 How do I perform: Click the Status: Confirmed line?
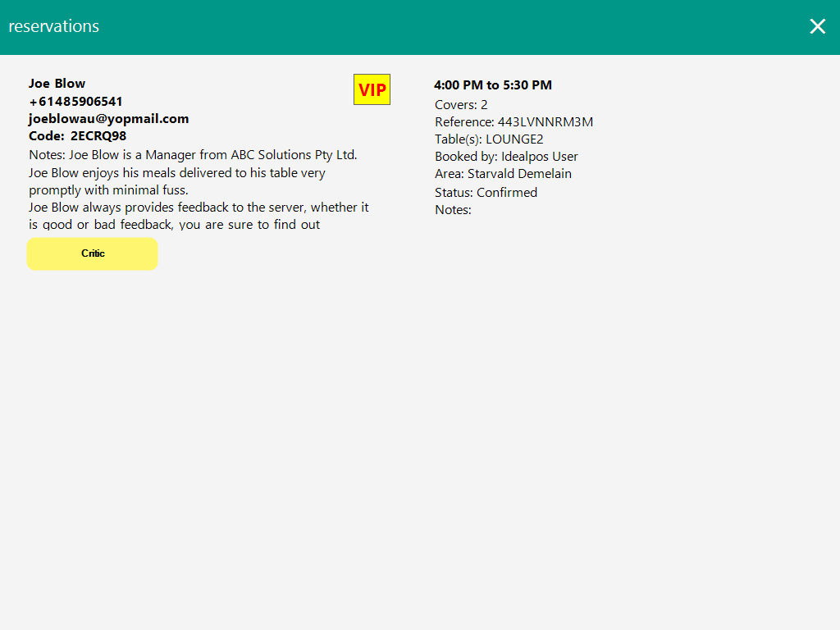point(486,193)
